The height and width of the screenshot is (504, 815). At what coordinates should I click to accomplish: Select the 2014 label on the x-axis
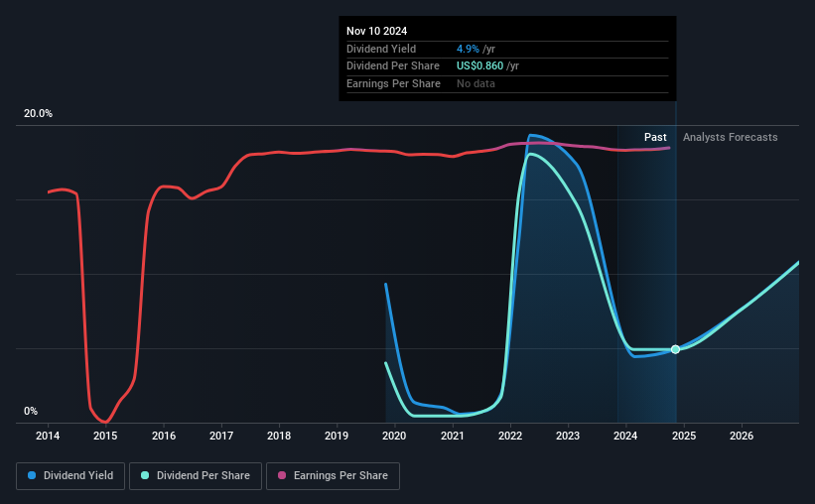pyautogui.click(x=48, y=436)
